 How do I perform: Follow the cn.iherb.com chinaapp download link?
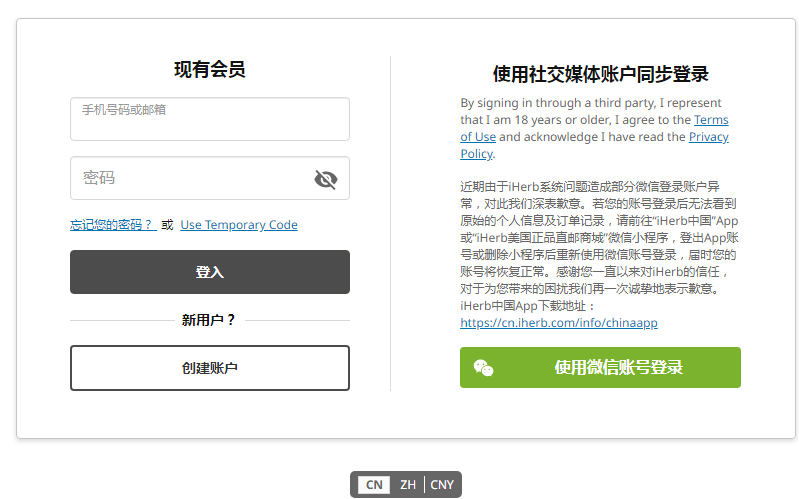(x=558, y=323)
